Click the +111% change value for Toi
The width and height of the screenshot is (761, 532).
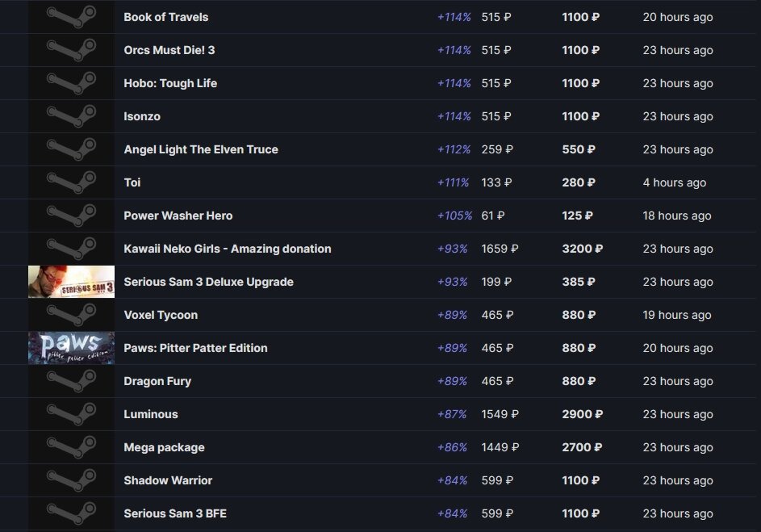[x=453, y=182]
